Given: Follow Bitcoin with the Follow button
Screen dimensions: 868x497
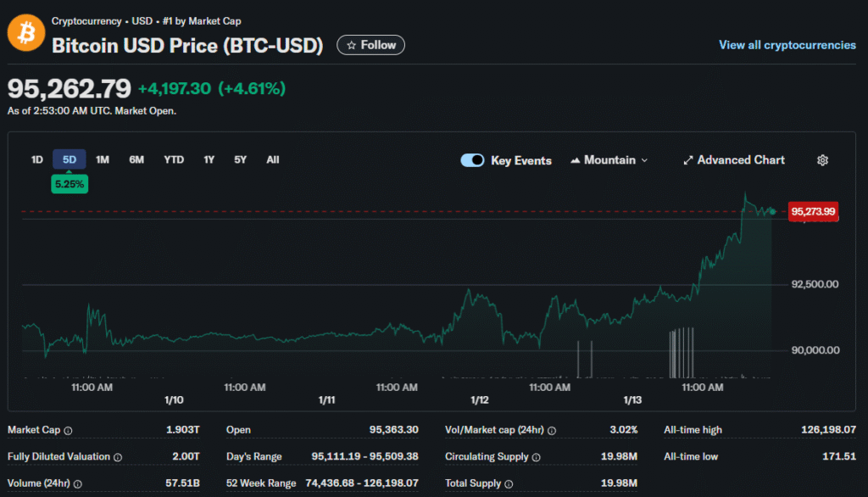Looking at the screenshot, I should tap(370, 45).
